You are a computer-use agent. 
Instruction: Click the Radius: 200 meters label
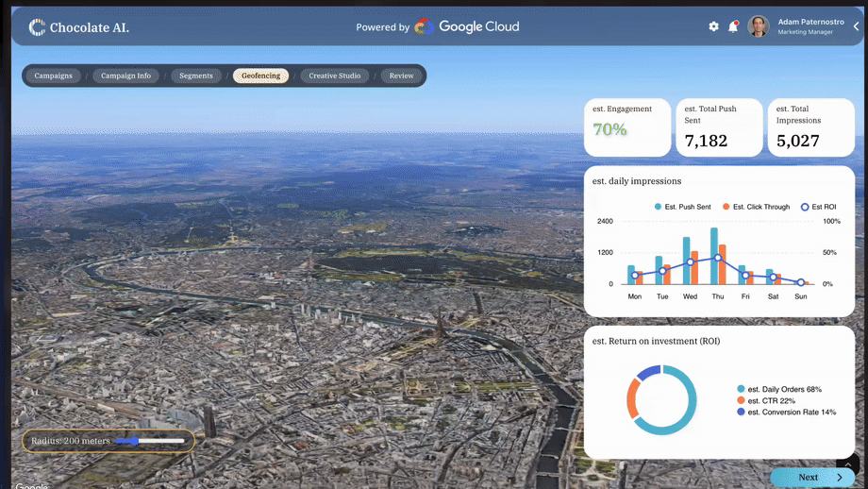click(x=71, y=441)
